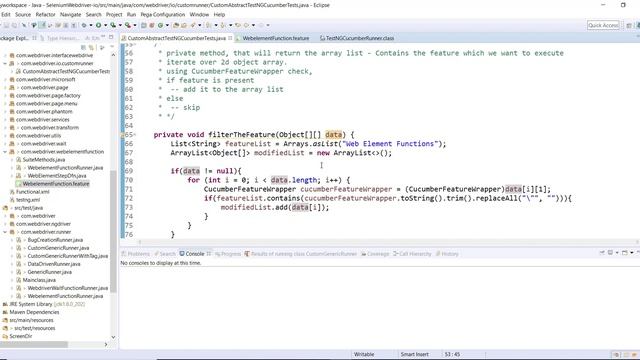Toggle Link with Editor in Package Explorer

tap(91, 47)
